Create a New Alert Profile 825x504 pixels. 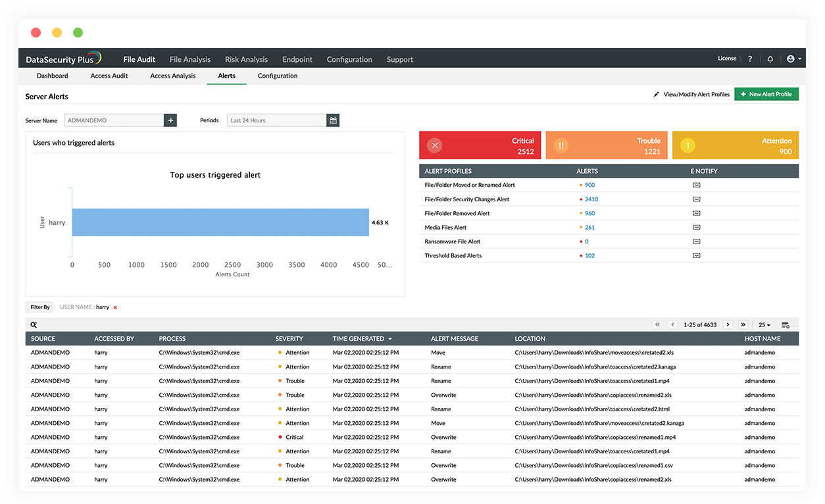click(x=766, y=94)
